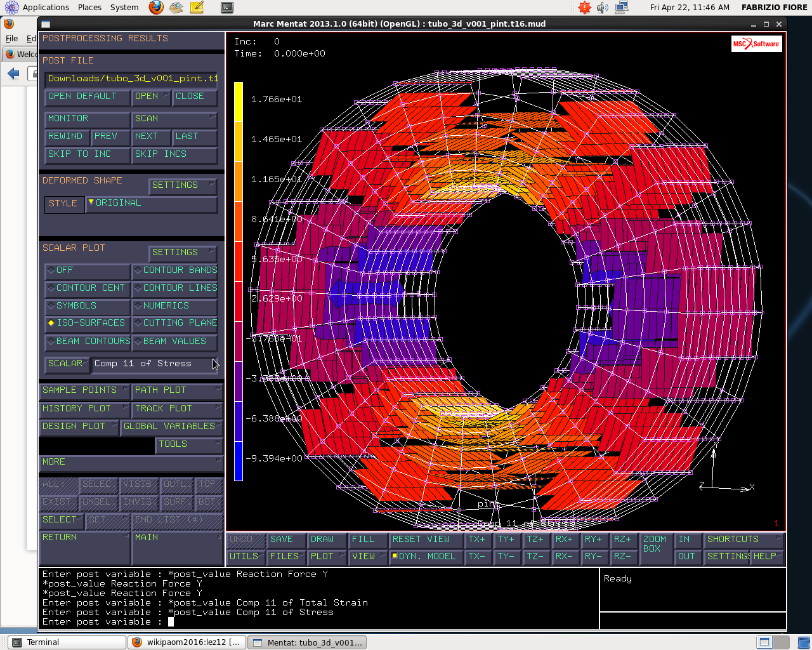Select CONTOUR BANDS plot mode
The width and height of the screenshot is (812, 650).
175,270
